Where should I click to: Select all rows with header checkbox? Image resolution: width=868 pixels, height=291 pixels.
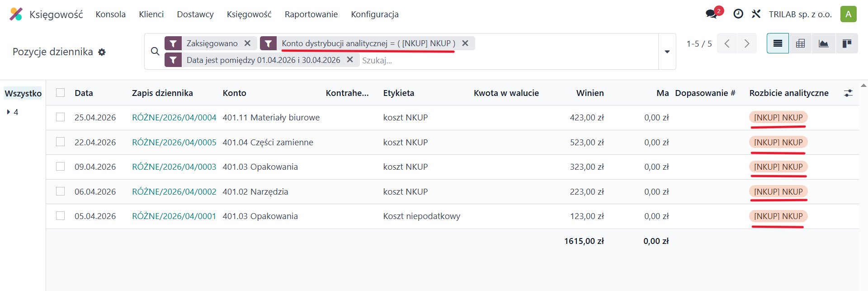(x=60, y=93)
